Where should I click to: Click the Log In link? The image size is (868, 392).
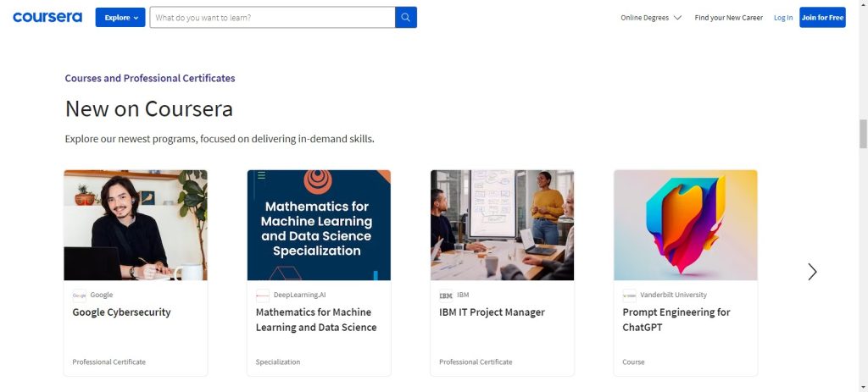(783, 17)
